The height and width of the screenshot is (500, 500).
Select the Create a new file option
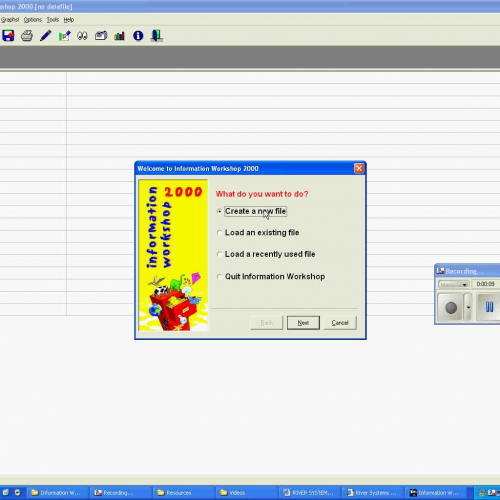coord(252,211)
